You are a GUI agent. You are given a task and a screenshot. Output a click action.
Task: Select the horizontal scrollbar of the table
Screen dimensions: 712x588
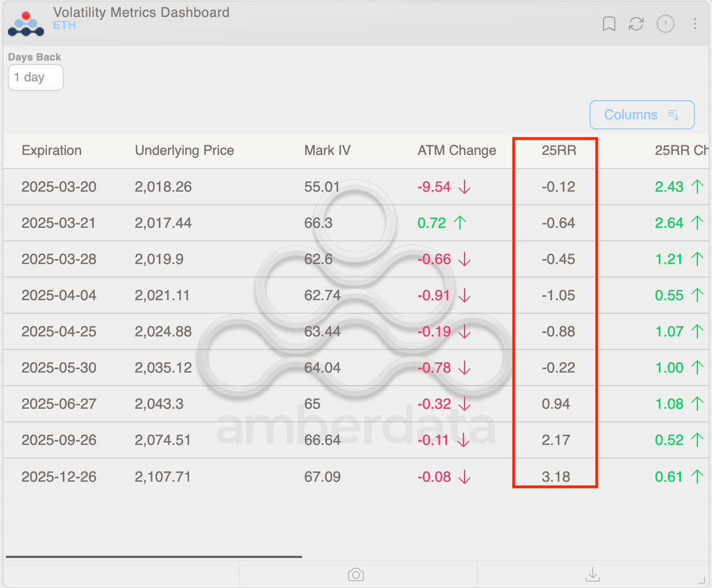pos(154,557)
